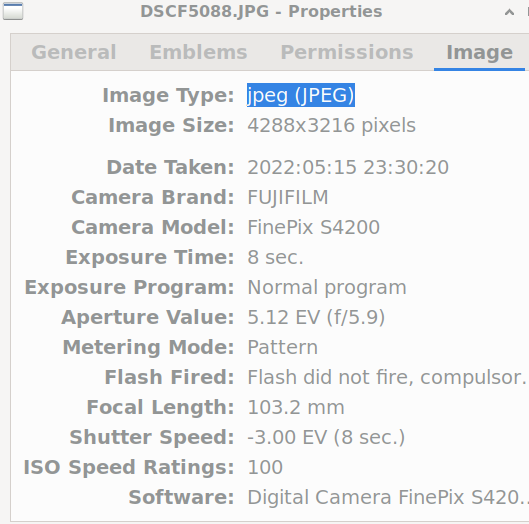Image resolution: width=529 pixels, height=524 pixels.
Task: Select the Image tab
Action: click(479, 52)
